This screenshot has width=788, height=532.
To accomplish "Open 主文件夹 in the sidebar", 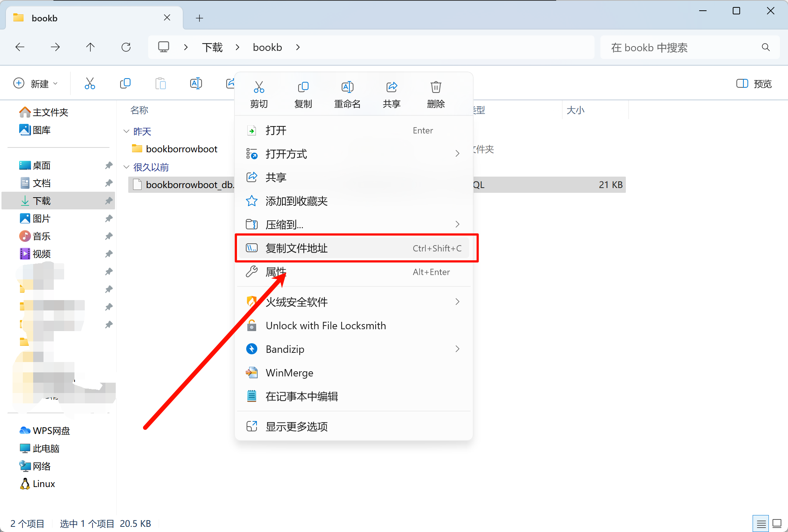I will click(44, 112).
